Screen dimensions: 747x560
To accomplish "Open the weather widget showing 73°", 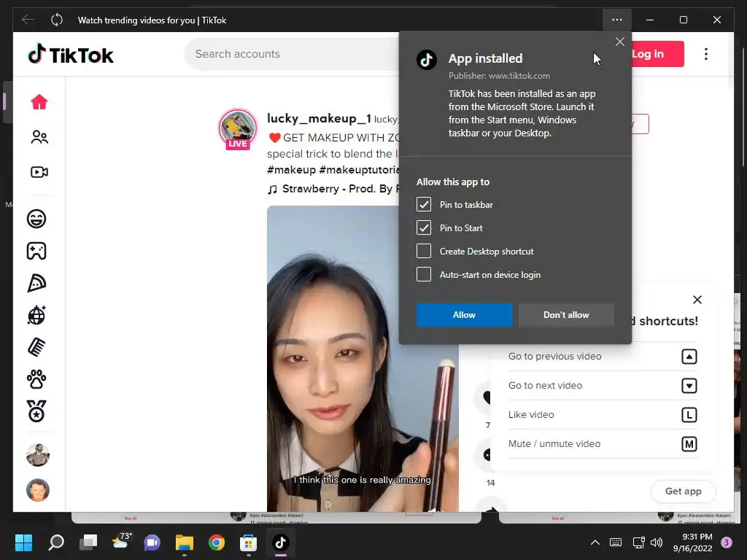I will pyautogui.click(x=120, y=542).
